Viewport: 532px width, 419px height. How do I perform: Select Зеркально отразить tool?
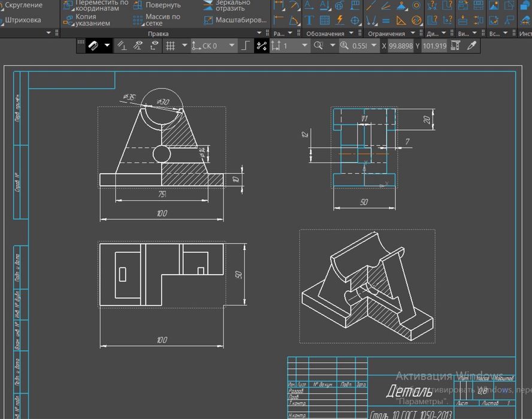coord(226,5)
